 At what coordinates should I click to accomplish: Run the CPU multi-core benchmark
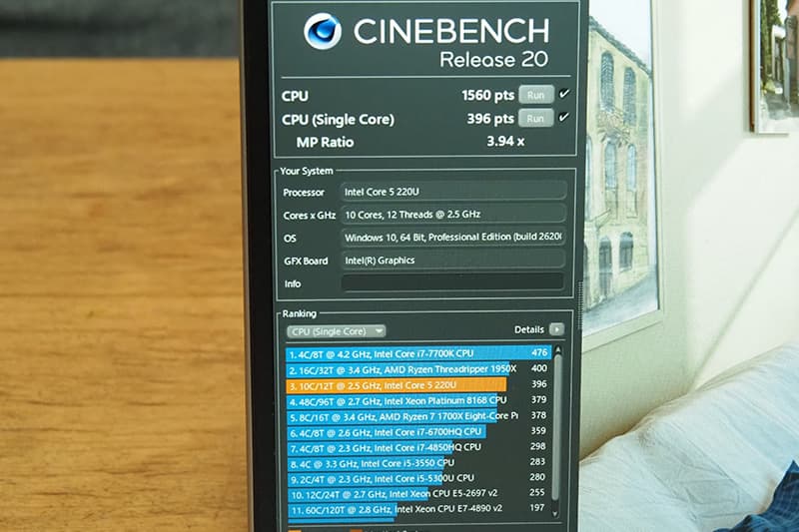click(536, 95)
